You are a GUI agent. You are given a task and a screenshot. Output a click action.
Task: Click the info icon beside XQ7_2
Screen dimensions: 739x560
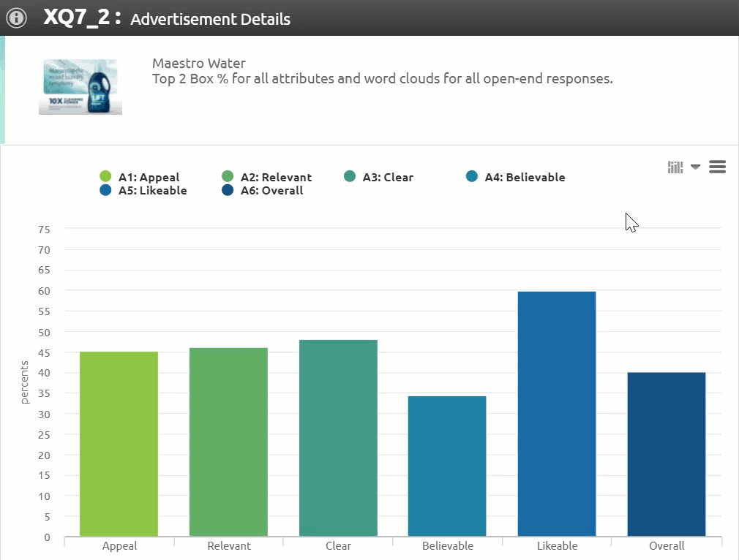(x=16, y=18)
